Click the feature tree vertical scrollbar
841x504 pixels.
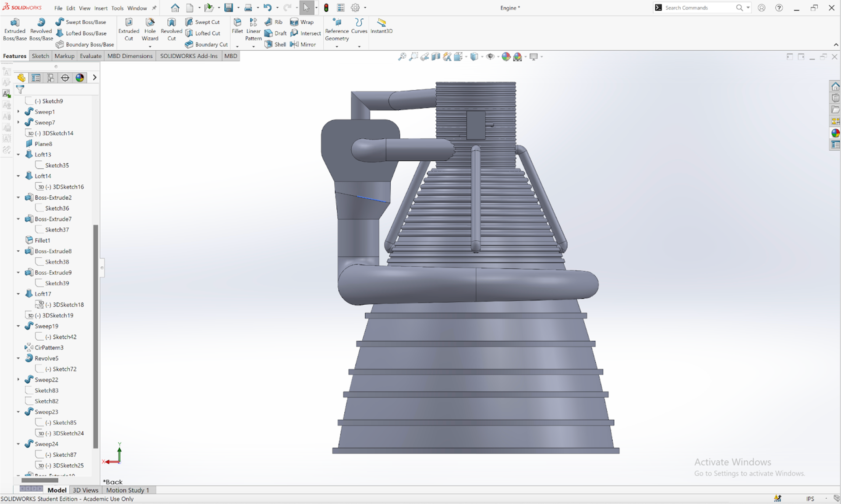point(95,336)
